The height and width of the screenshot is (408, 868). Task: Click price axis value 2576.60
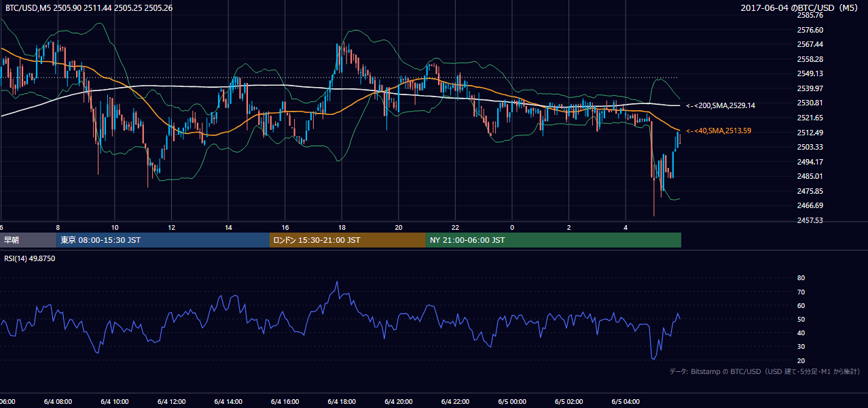[810, 30]
